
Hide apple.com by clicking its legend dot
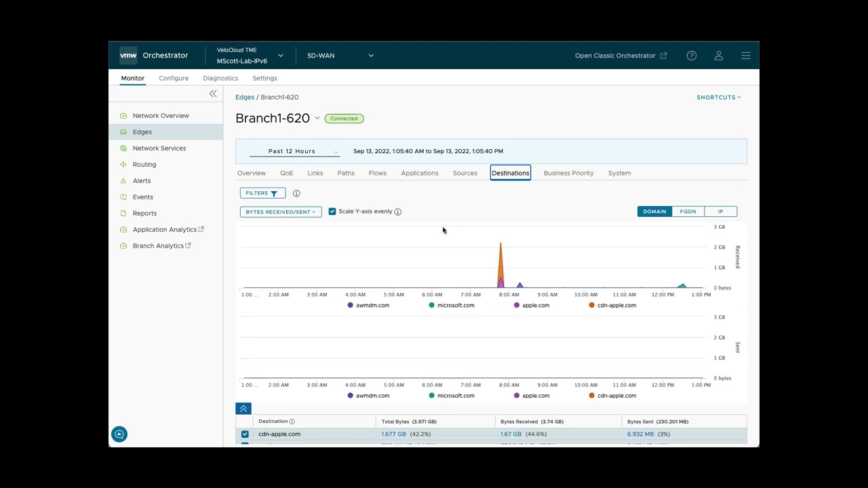pos(517,305)
